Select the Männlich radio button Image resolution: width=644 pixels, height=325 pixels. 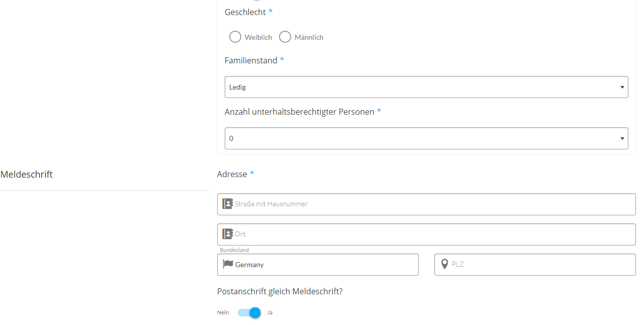point(285,37)
